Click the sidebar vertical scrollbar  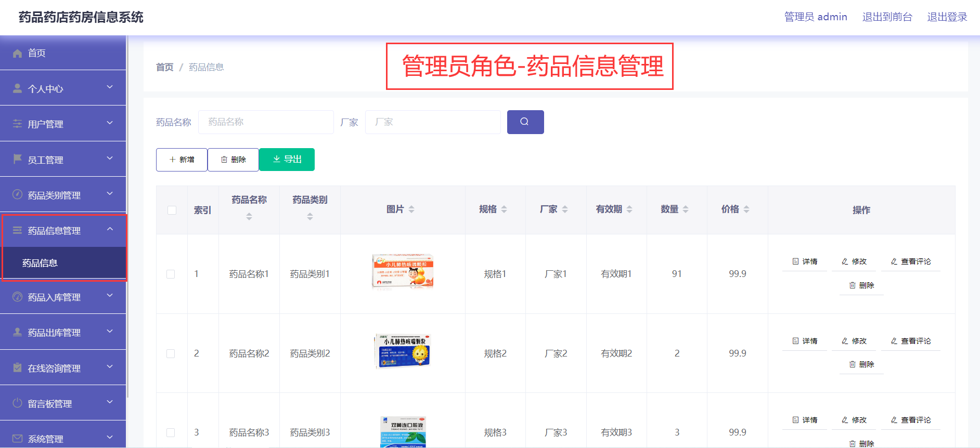[127, 216]
